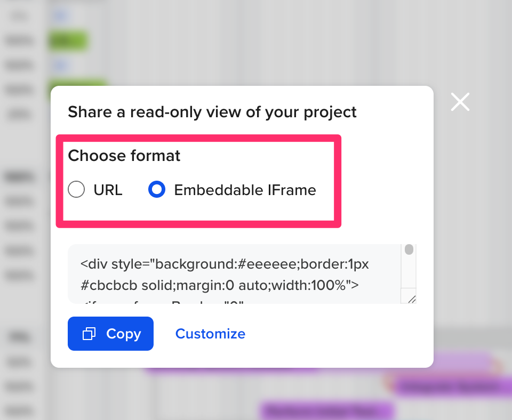Place the cursor in the '<div style=' code line
The image size is (512, 420).
[225, 264]
